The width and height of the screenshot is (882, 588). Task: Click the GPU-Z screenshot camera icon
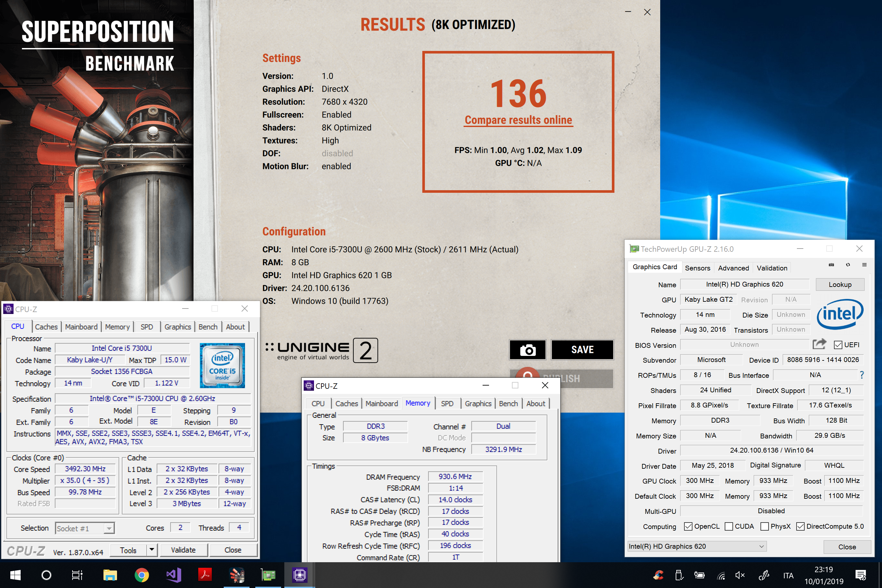pos(831,265)
